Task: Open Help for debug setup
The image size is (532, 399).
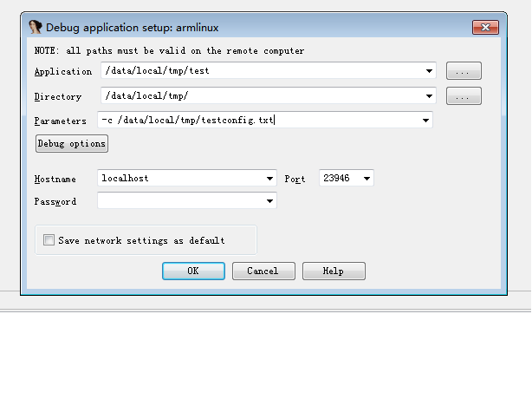Action: (334, 271)
